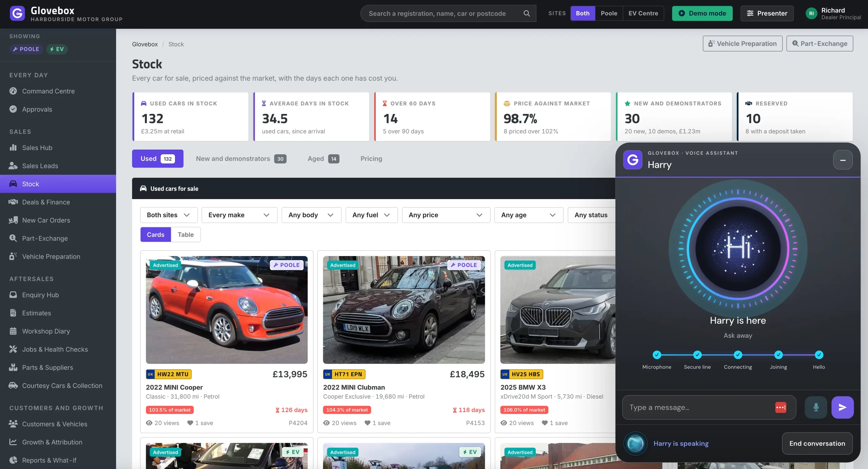The image size is (868, 469).
Task: Open the Both sites dropdown
Action: pos(169,215)
